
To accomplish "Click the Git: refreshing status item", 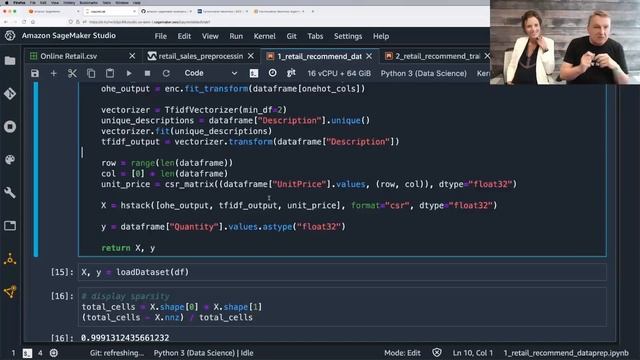I will tap(117, 353).
